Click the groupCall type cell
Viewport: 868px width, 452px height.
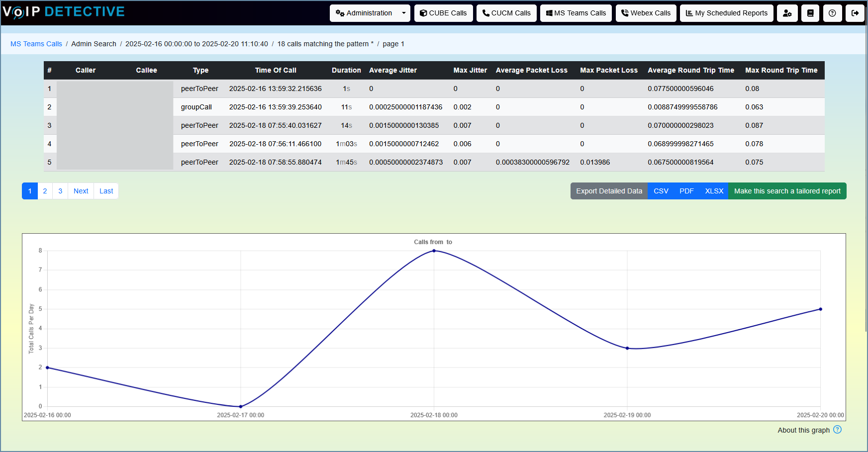(x=196, y=107)
